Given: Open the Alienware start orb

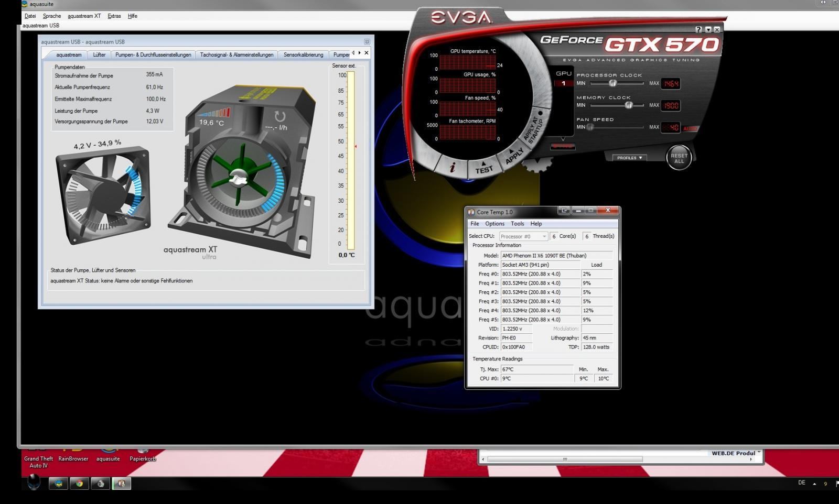Looking at the screenshot, I should [x=34, y=482].
